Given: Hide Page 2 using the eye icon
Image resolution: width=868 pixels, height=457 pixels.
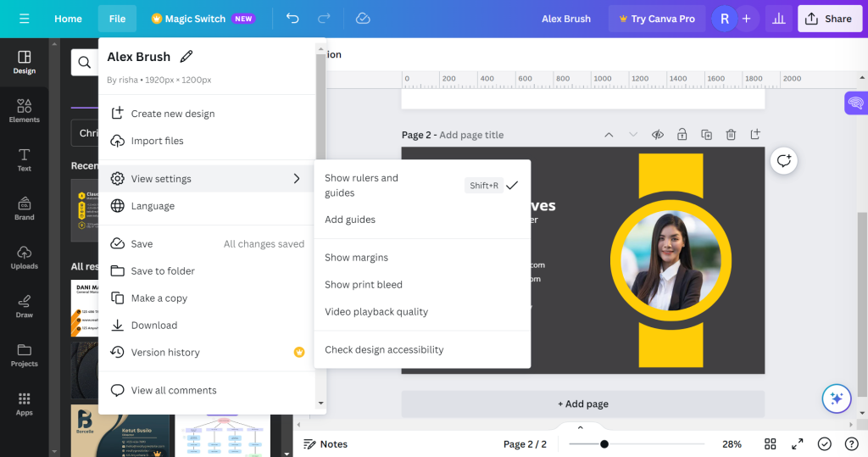Looking at the screenshot, I should coord(658,135).
